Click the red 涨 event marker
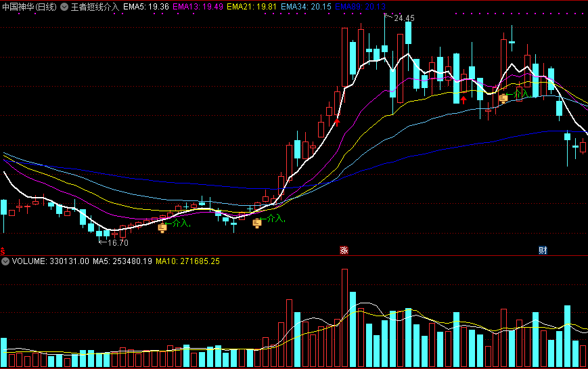Image resolution: width=588 pixels, height=369 pixels. 344,250
